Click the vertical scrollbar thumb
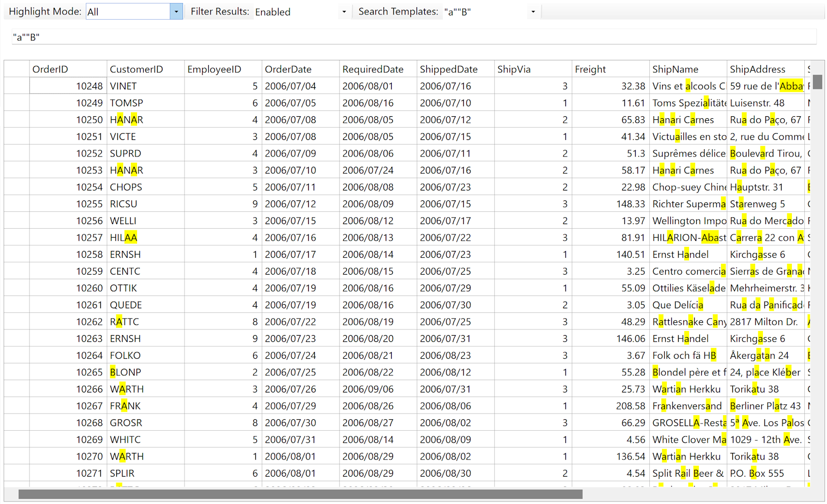827x504 pixels. [x=817, y=82]
